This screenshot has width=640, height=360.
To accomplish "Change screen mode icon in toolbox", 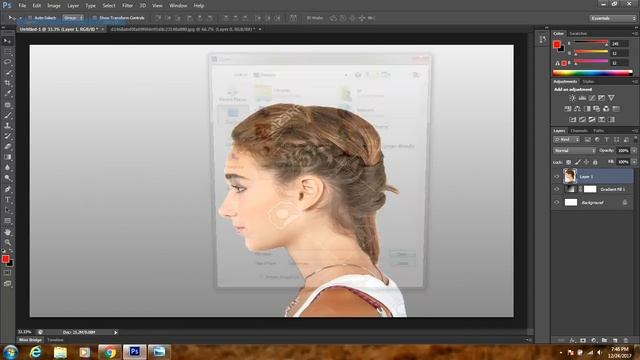I will (x=7, y=284).
